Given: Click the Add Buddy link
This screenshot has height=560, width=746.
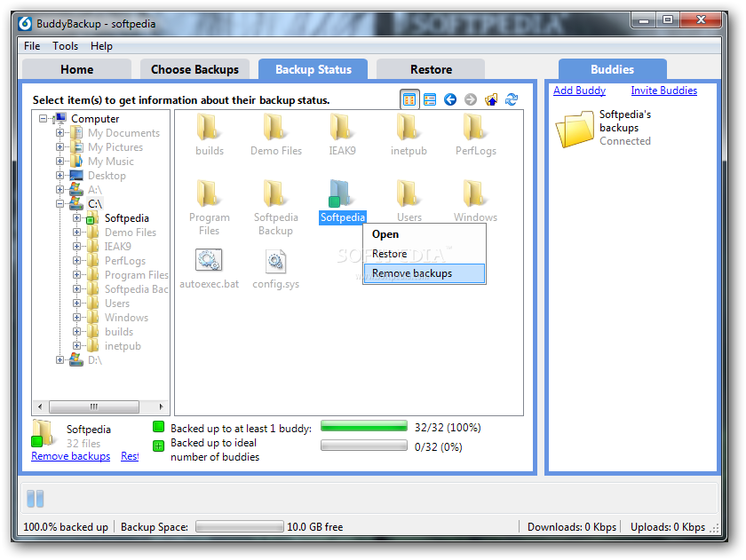Looking at the screenshot, I should tap(579, 91).
